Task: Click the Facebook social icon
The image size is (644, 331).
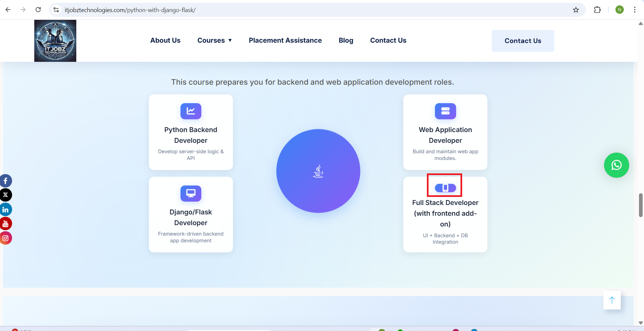Action: point(5,181)
